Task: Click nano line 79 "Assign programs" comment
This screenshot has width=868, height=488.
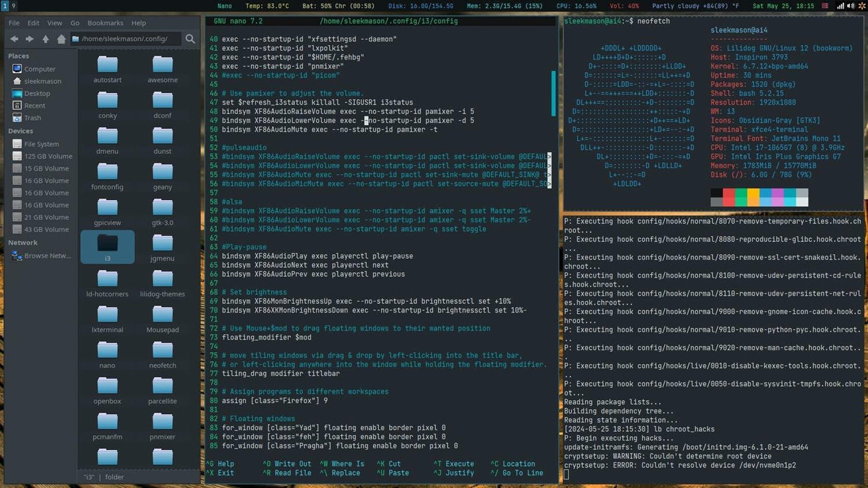Action: [305, 392]
